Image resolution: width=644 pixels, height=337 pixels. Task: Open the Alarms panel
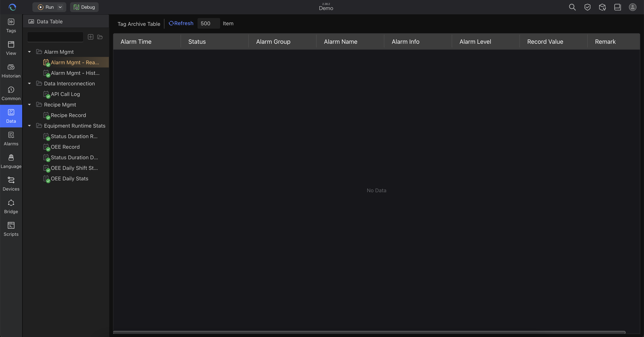tap(11, 138)
